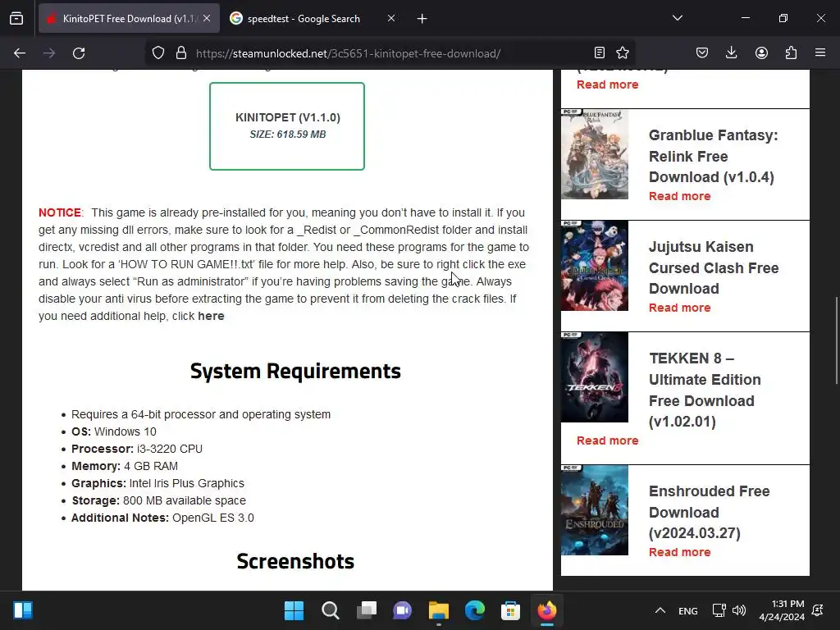Click Read more under Jujutsu Kaisen
Screen dimensions: 840x630
(x=679, y=308)
